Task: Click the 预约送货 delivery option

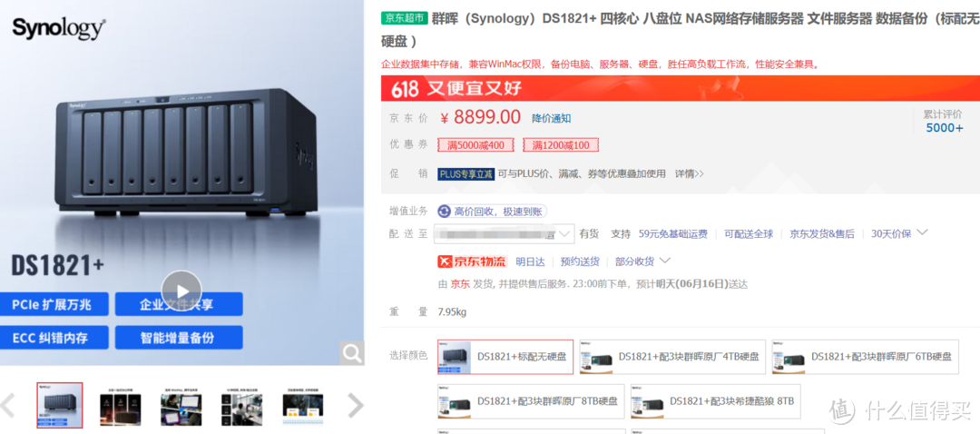Action: tap(580, 261)
